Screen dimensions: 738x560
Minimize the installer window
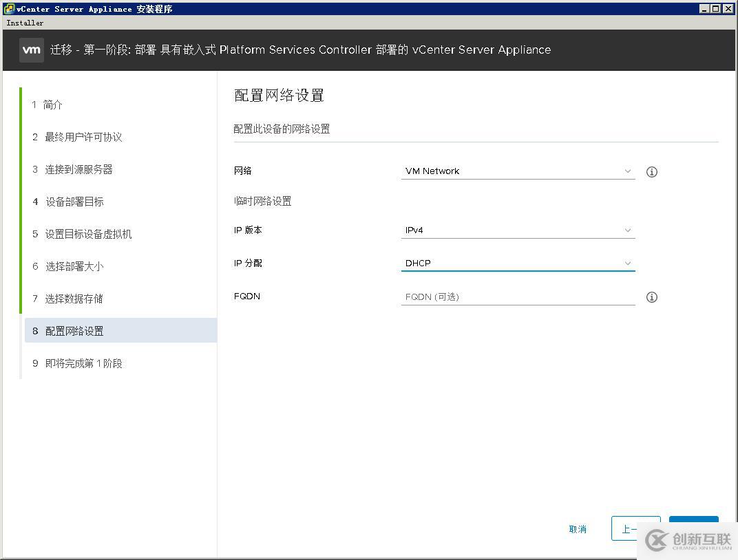pyautogui.click(x=704, y=8)
